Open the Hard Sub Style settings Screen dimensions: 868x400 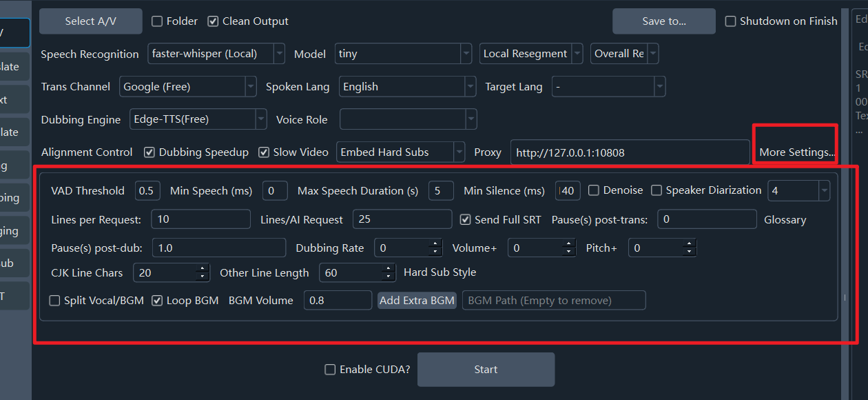point(440,272)
